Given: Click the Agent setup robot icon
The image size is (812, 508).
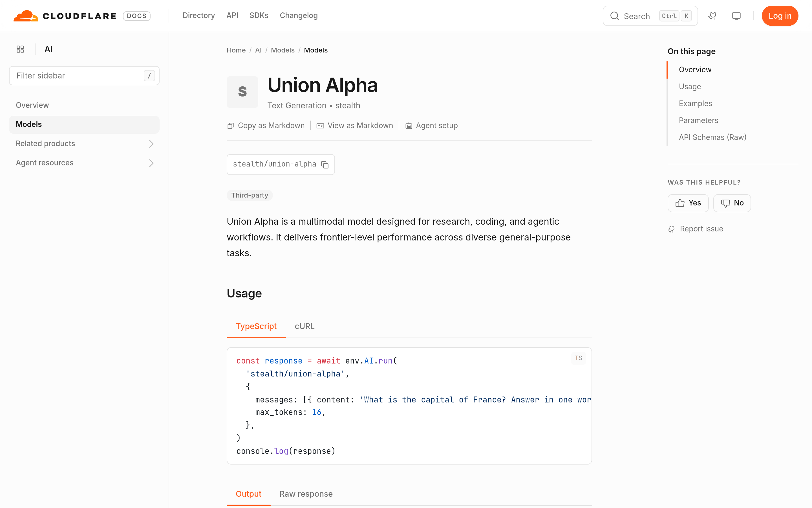Looking at the screenshot, I should [x=409, y=126].
